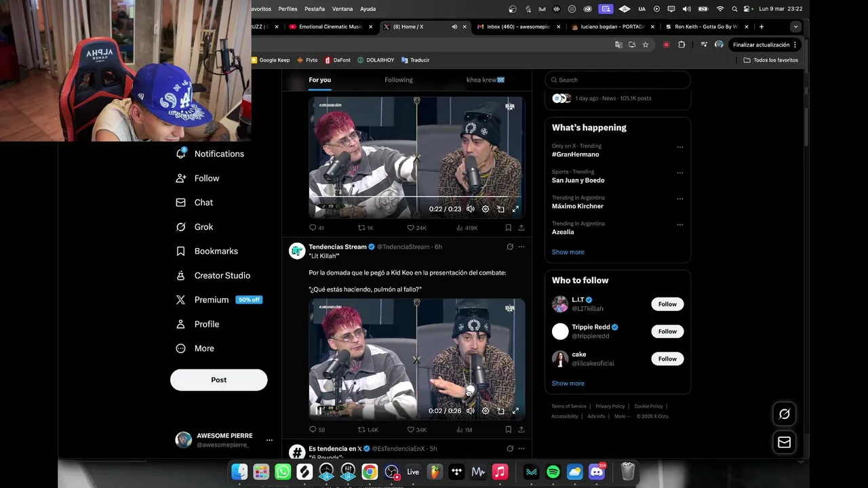Image resolution: width=868 pixels, height=488 pixels.
Task: Bookmark this page with the star icon
Action: 646,45
